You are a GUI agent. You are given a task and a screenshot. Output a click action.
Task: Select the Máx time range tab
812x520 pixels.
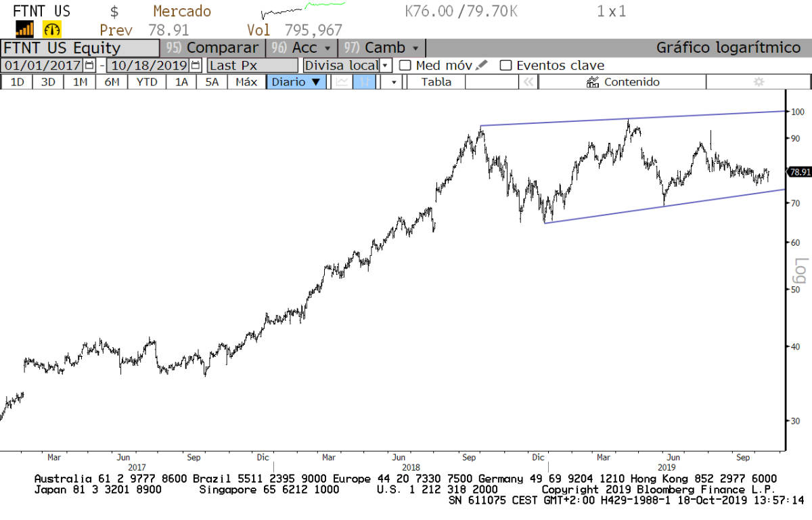[246, 82]
